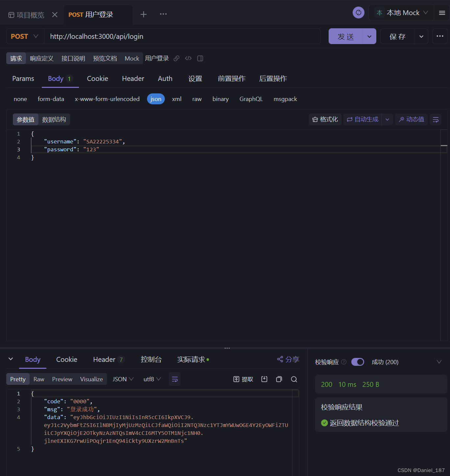This screenshot has width=450, height=476.
Task: Copy the interface link icon
Action: [x=177, y=58]
